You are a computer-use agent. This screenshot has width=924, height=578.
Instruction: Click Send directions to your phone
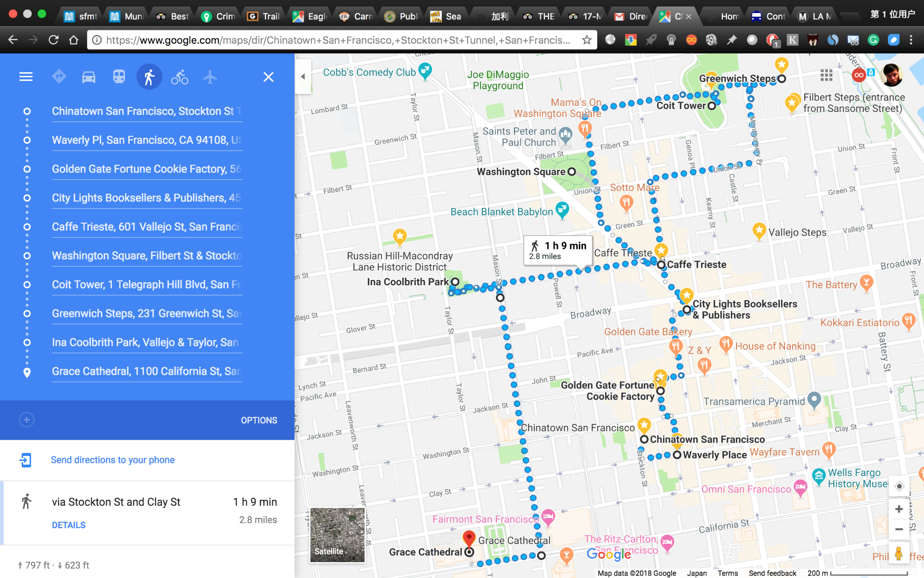click(113, 460)
